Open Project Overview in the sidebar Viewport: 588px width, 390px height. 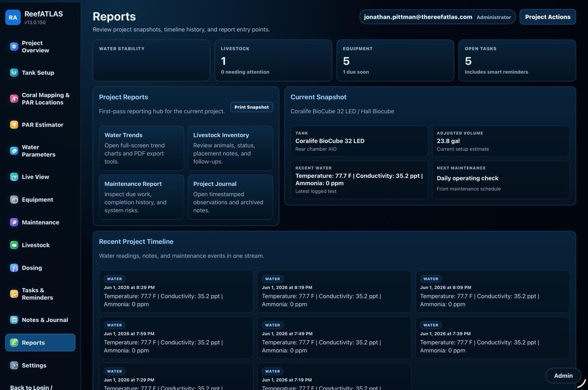(40, 46)
